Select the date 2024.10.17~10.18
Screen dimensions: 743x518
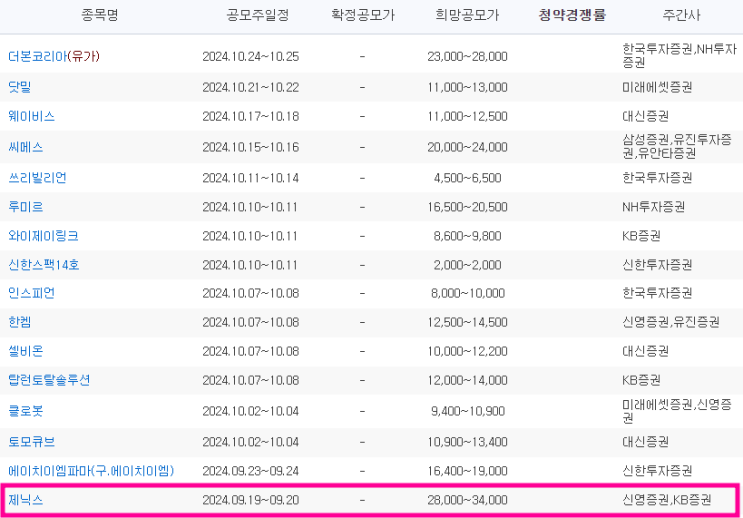click(251, 116)
